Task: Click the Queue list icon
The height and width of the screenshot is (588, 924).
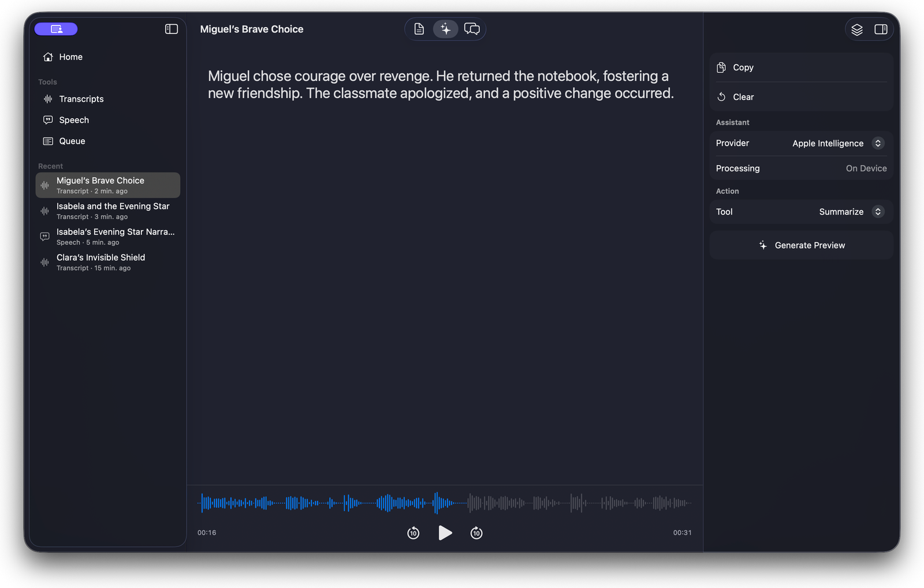Action: click(48, 141)
